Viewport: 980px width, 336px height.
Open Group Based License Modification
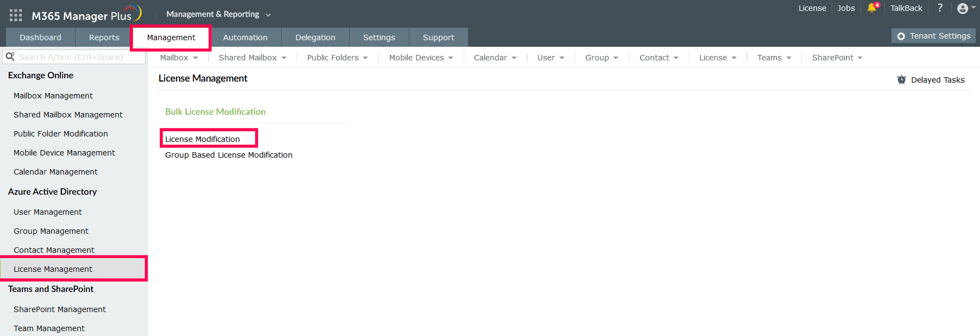[x=229, y=155]
